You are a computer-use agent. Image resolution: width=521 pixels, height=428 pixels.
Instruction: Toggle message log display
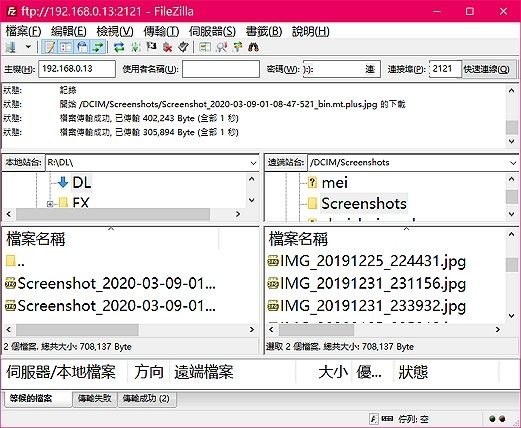(x=50, y=47)
